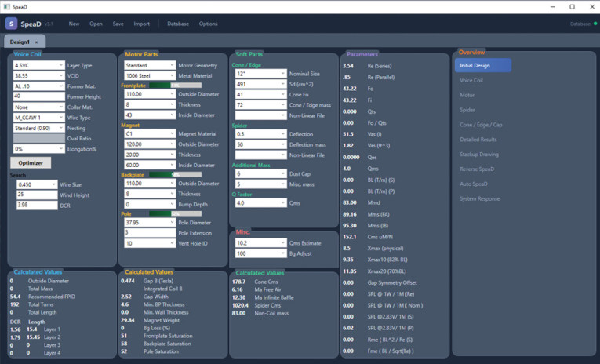
Task: Go to the Reverse SpeaD section
Action: point(477,169)
